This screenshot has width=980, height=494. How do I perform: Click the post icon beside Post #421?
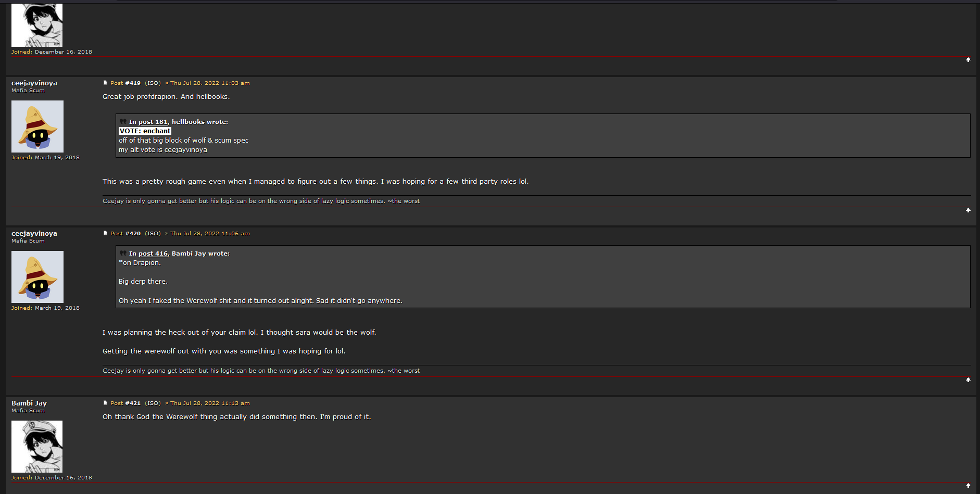(x=105, y=403)
